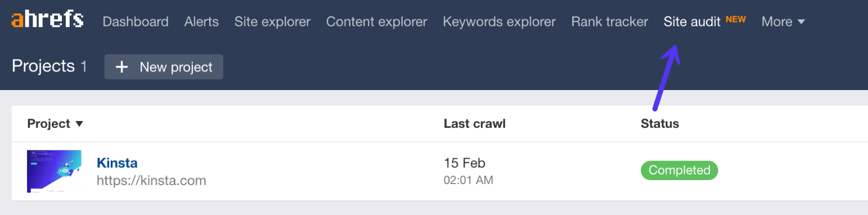Open Keywords explorer

[499, 22]
